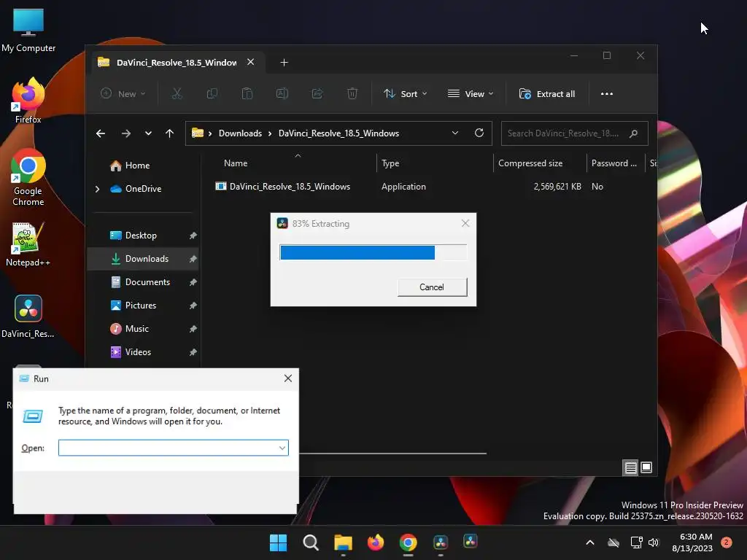Image resolution: width=747 pixels, height=560 pixels.
Task: Show hidden icons tray chevron
Action: pyautogui.click(x=589, y=542)
